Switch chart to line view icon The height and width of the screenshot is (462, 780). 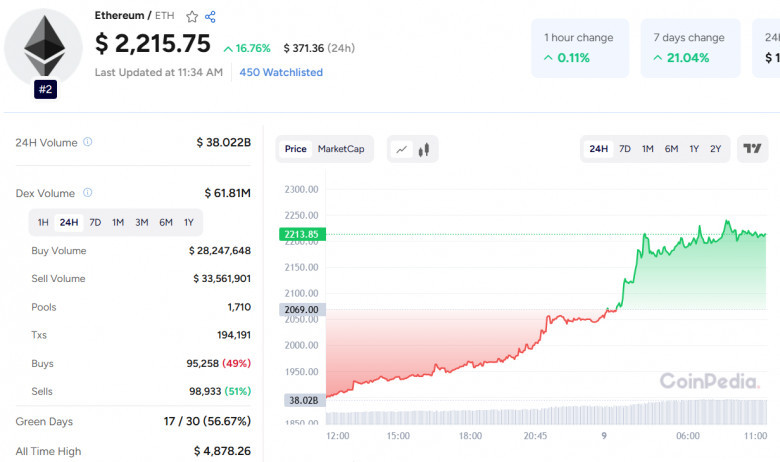(x=401, y=149)
